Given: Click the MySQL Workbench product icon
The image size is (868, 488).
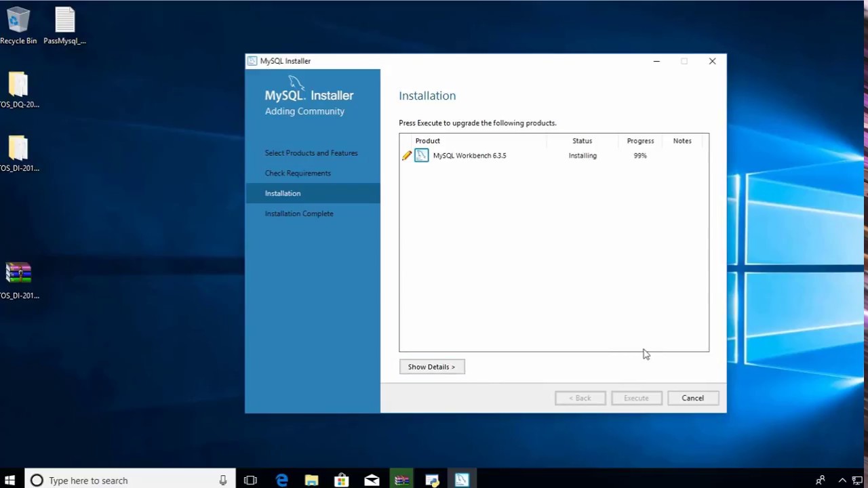Looking at the screenshot, I should (422, 156).
